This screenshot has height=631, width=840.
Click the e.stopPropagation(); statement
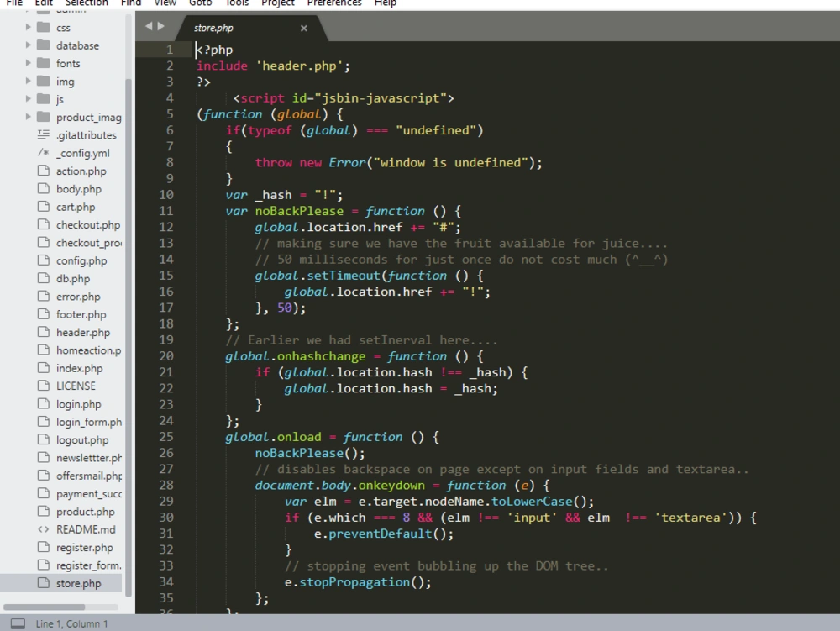tap(357, 581)
